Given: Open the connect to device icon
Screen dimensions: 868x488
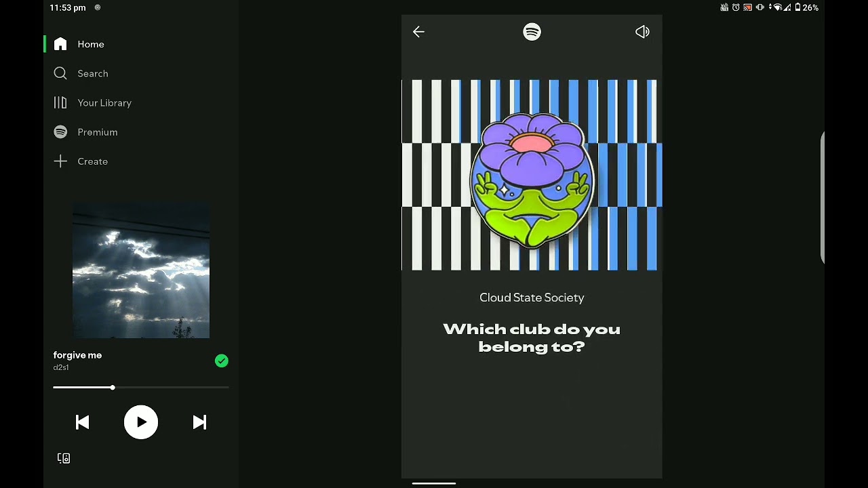Looking at the screenshot, I should [x=64, y=459].
